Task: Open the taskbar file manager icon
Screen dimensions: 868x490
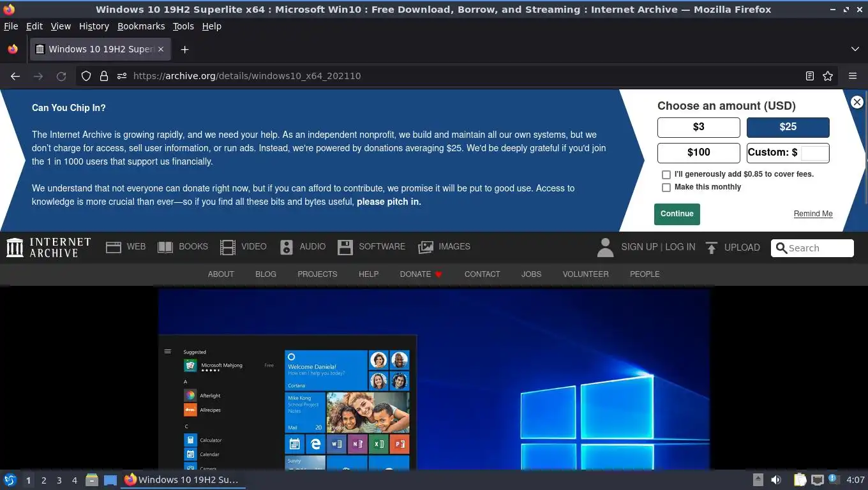Action: pos(92,480)
